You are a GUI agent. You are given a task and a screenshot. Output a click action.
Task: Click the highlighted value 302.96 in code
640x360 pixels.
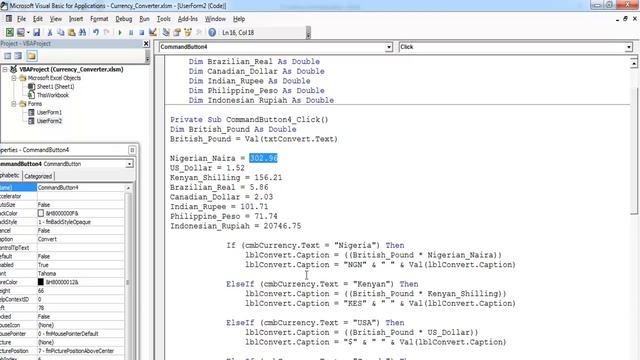[x=263, y=158]
